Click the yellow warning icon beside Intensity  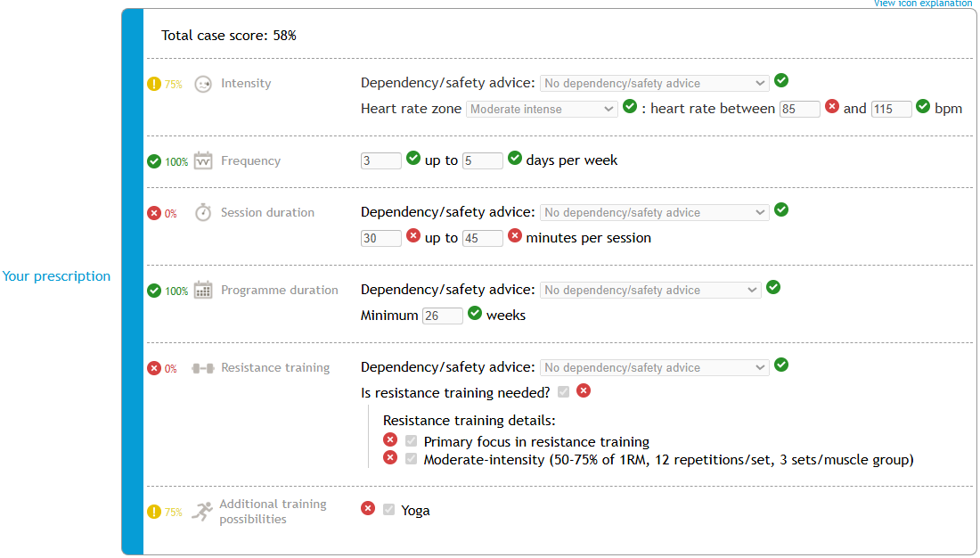[x=154, y=84]
